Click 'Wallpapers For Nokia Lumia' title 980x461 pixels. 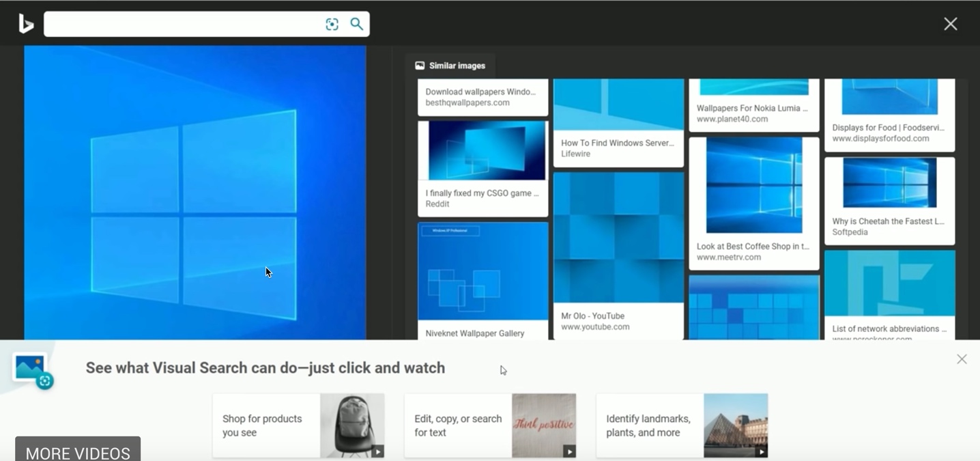point(752,108)
